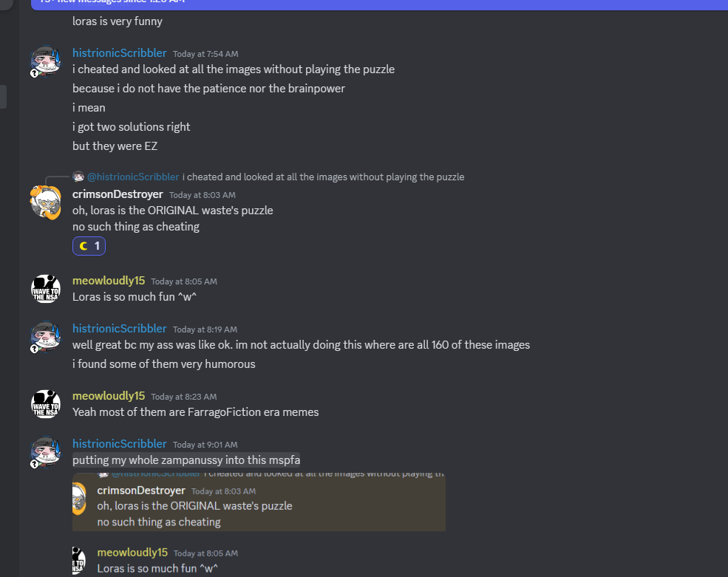Click the "Today at 7:54 AM" timestamp
728x577 pixels.
205,54
